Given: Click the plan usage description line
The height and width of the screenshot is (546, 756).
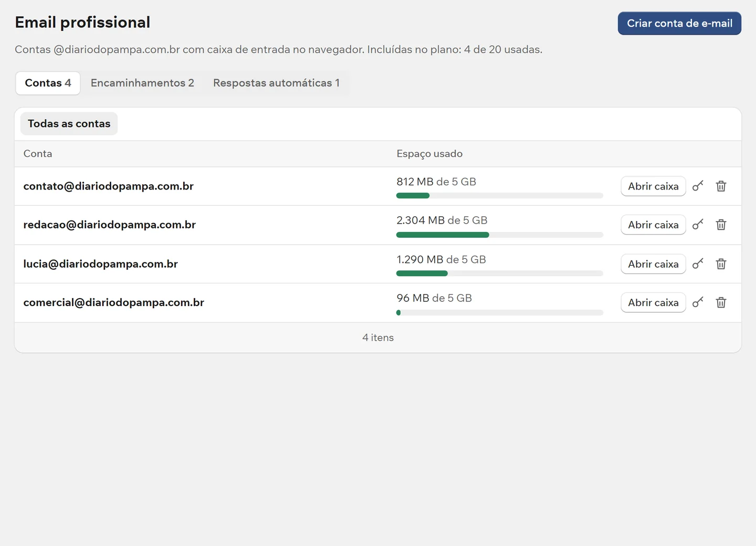Looking at the screenshot, I should click(x=279, y=49).
